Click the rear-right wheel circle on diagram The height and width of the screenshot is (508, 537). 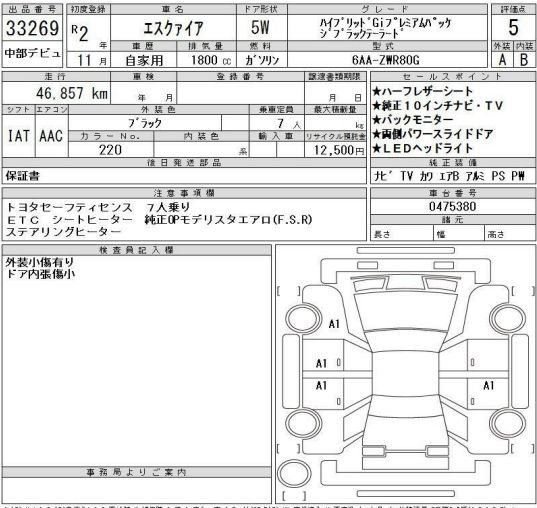508,423
